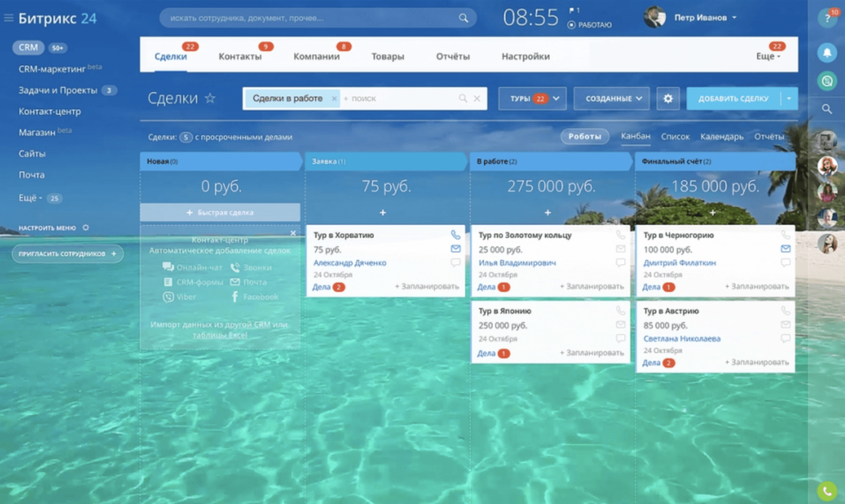The image size is (845, 504).
Task: Switch to Список view
Action: [675, 137]
